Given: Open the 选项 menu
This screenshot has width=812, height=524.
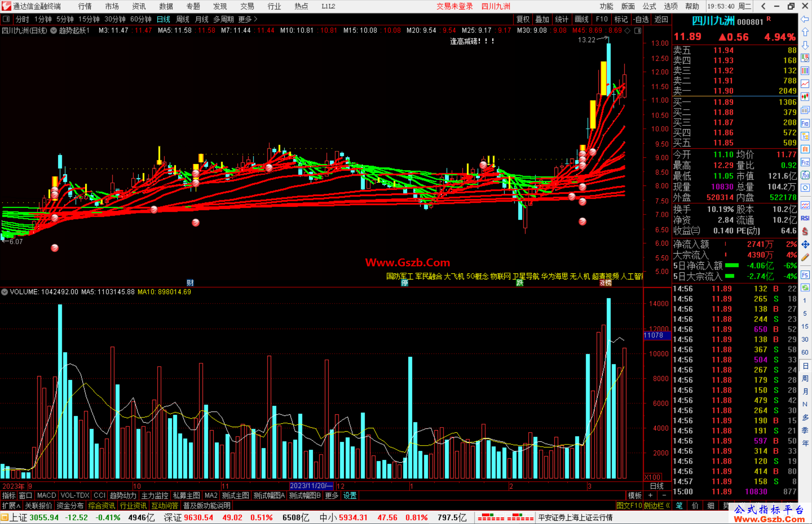Looking at the screenshot, I should 671,6.
